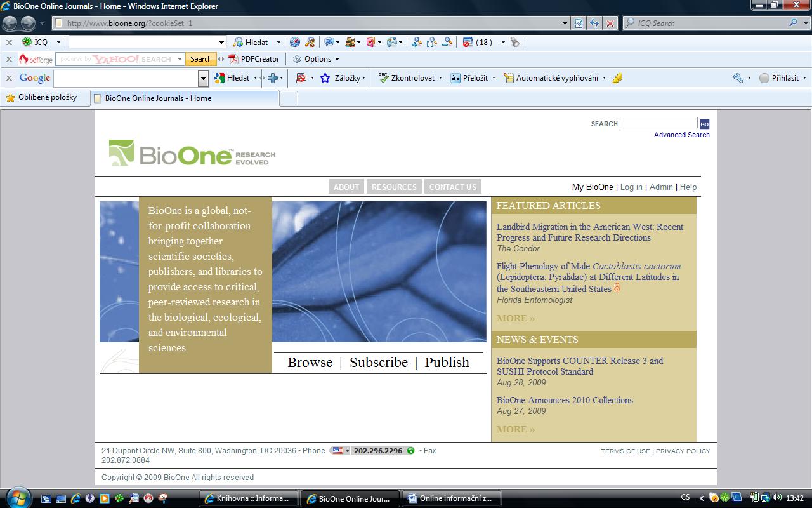
Task: Close the ICQ toolbar with its X
Action: pyautogui.click(x=9, y=43)
